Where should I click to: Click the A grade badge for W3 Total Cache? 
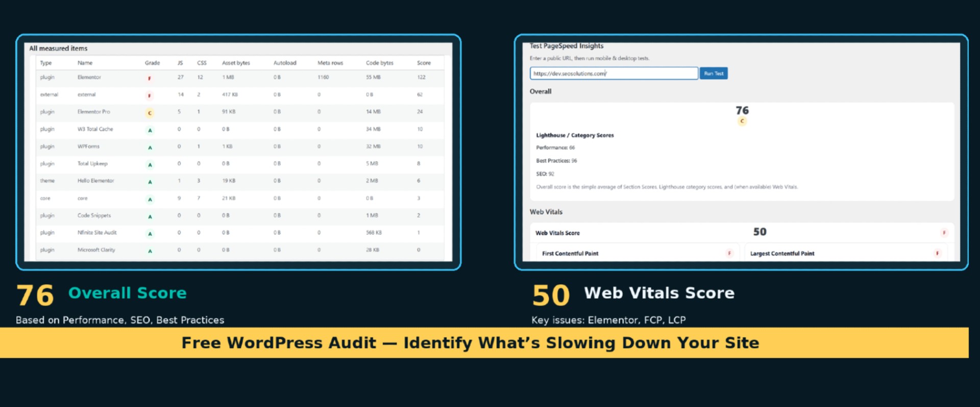click(150, 131)
